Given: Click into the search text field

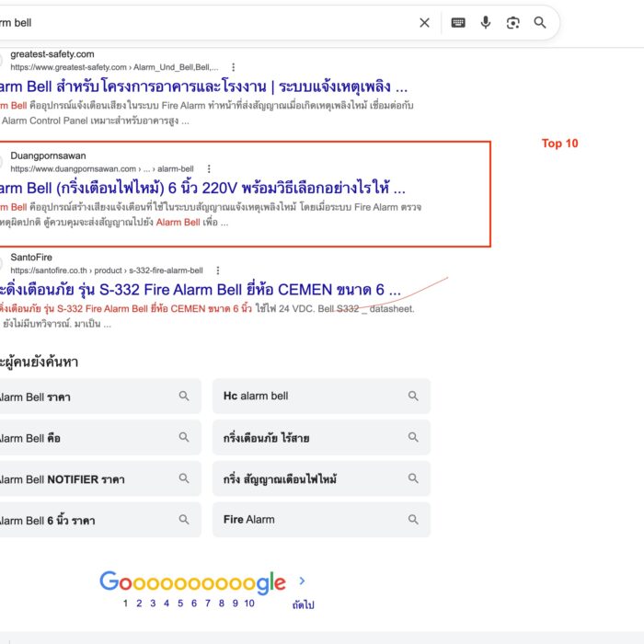Looking at the screenshot, I should [x=205, y=23].
